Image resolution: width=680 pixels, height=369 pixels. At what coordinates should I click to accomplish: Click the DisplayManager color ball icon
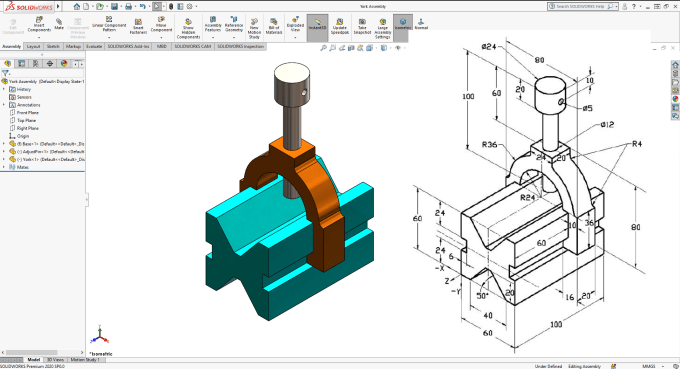(64, 64)
